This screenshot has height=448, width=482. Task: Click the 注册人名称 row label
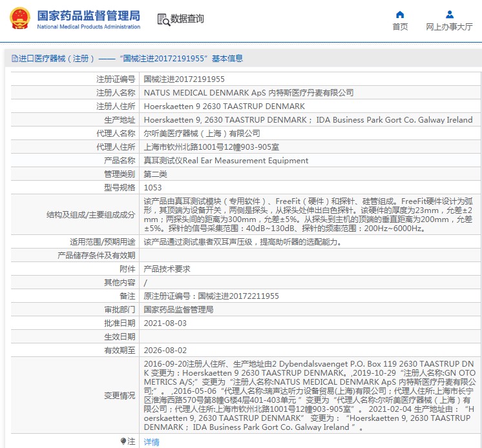pyautogui.click(x=116, y=93)
